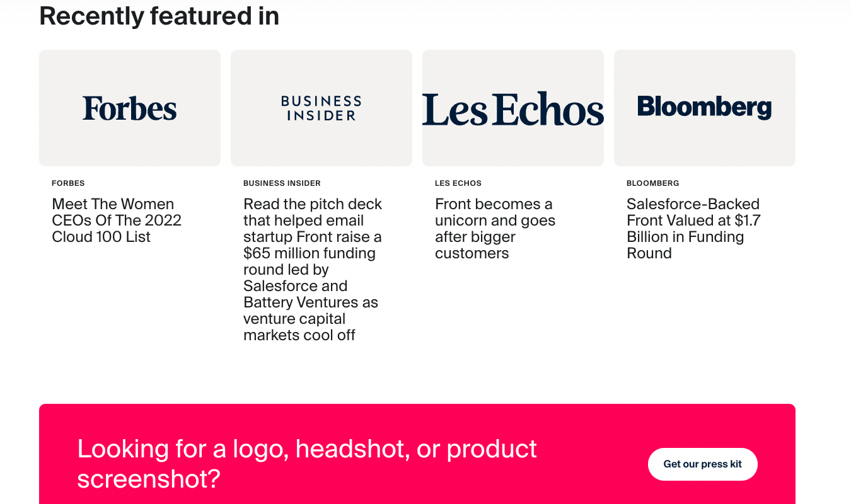Click the Business Insider card image

[x=321, y=108]
